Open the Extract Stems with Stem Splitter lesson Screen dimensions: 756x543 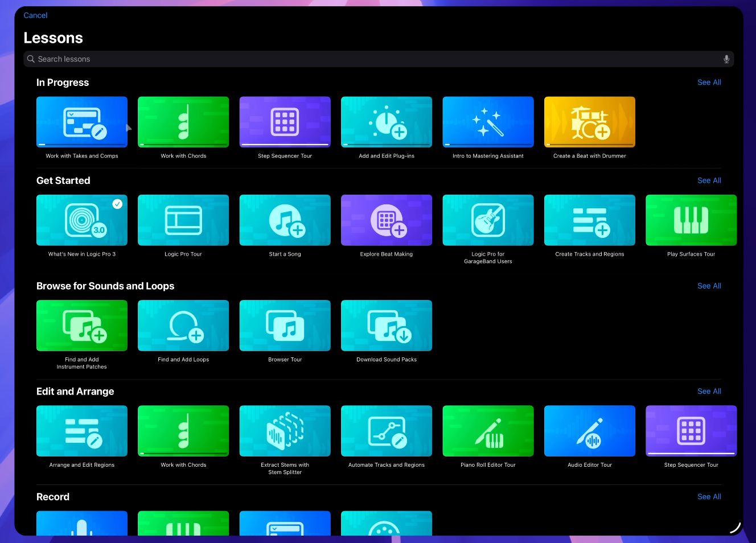[x=285, y=431]
